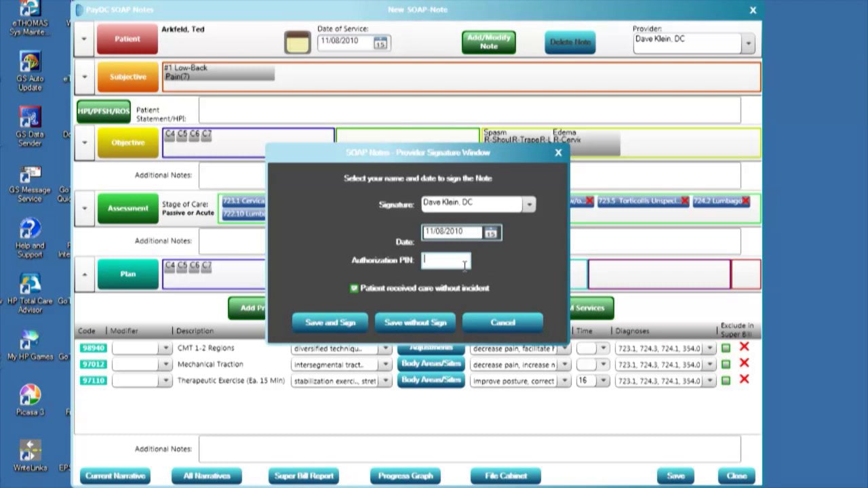Click the orange Subjective section button
The width and height of the screenshot is (868, 488).
pyautogui.click(x=127, y=77)
